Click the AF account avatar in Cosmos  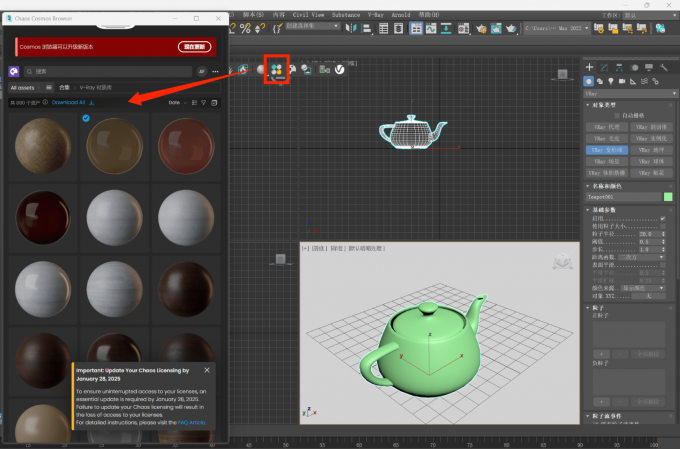201,72
